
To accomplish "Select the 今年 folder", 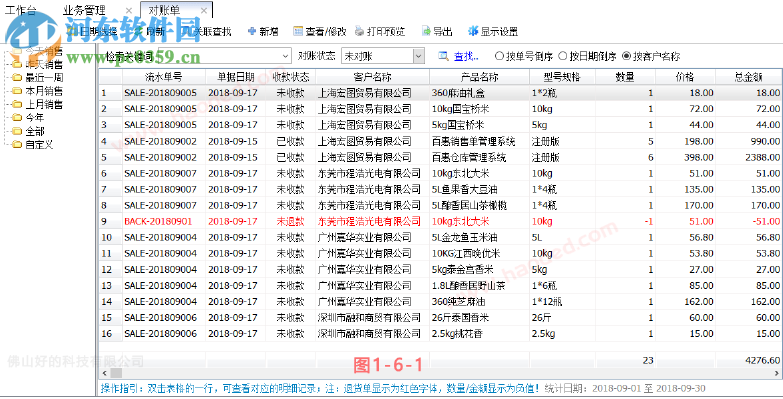I will point(34,118).
